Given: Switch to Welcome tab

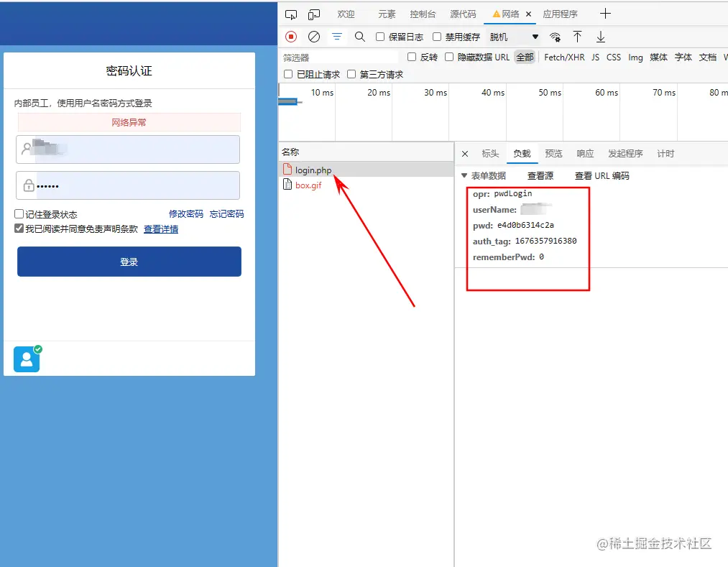Looking at the screenshot, I should pyautogui.click(x=346, y=14).
